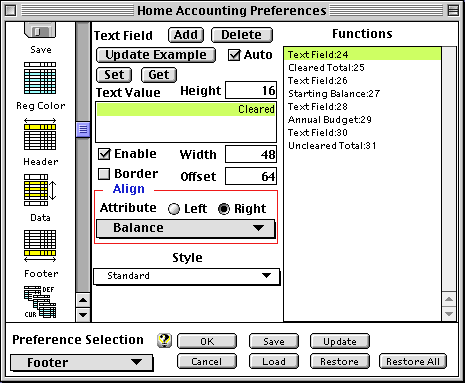
Task: Click the Restore button
Action: (340, 361)
